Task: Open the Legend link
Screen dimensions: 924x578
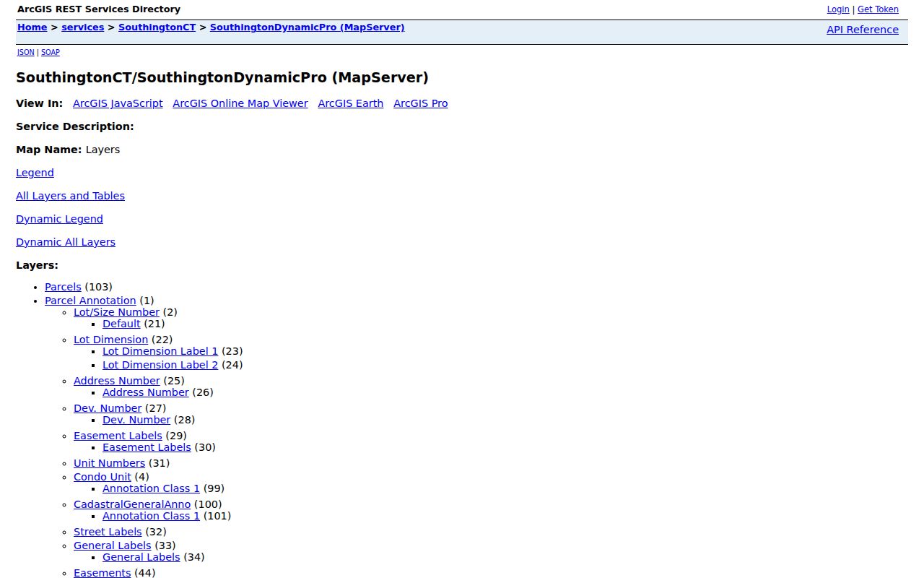Action: pos(35,173)
